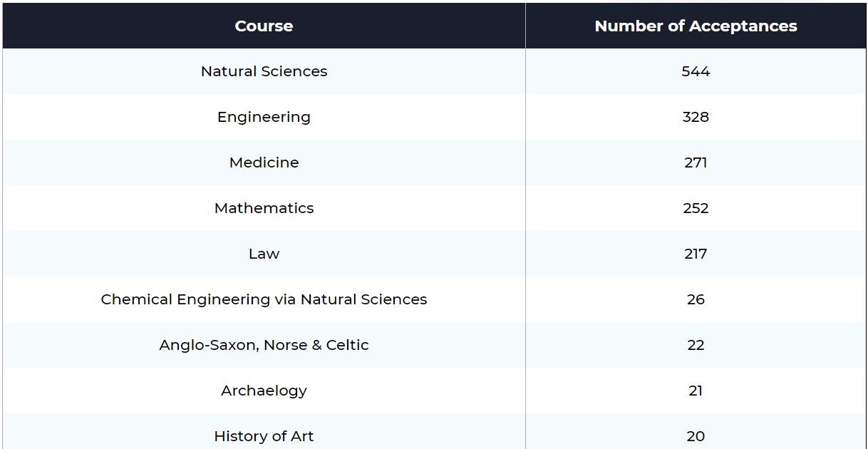Click the 217 acceptances for Law
Image resolution: width=868 pixels, height=449 pixels.
pyautogui.click(x=696, y=254)
